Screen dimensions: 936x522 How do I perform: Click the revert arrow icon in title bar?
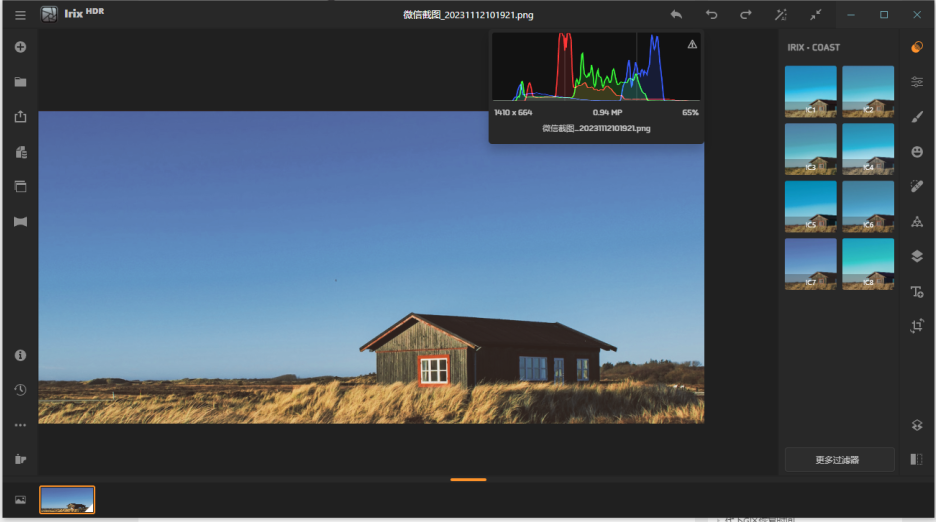(676, 15)
